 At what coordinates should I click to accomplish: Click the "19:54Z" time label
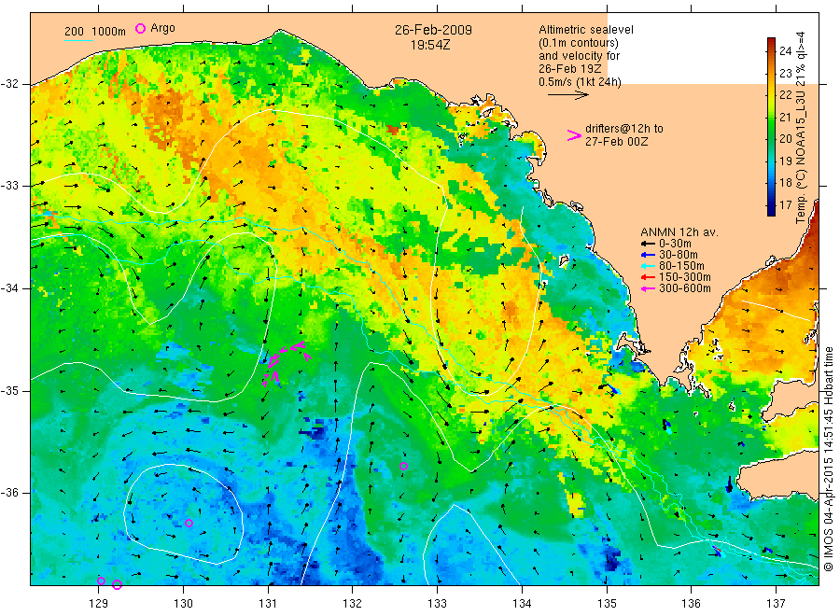[x=430, y=45]
